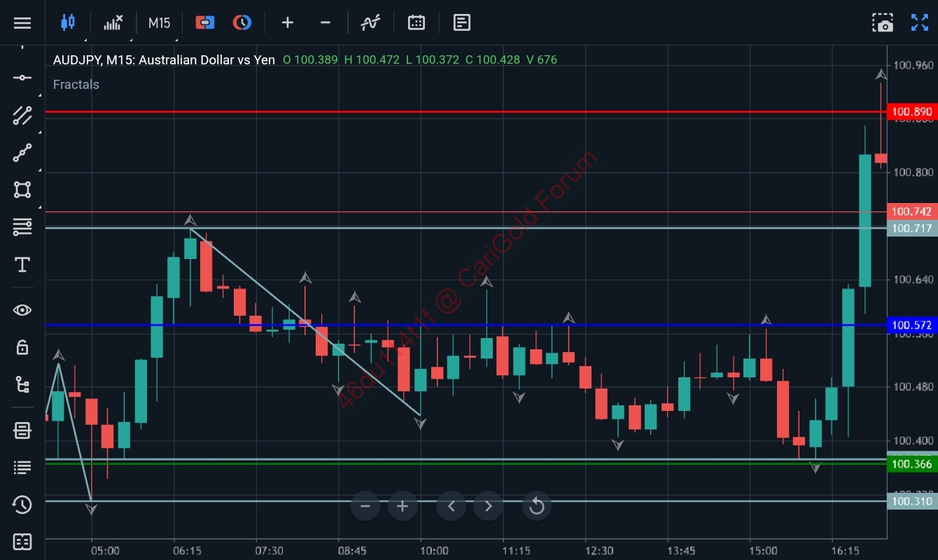The height and width of the screenshot is (560, 938).
Task: Select the Fibonacci levels tool
Action: (22, 227)
